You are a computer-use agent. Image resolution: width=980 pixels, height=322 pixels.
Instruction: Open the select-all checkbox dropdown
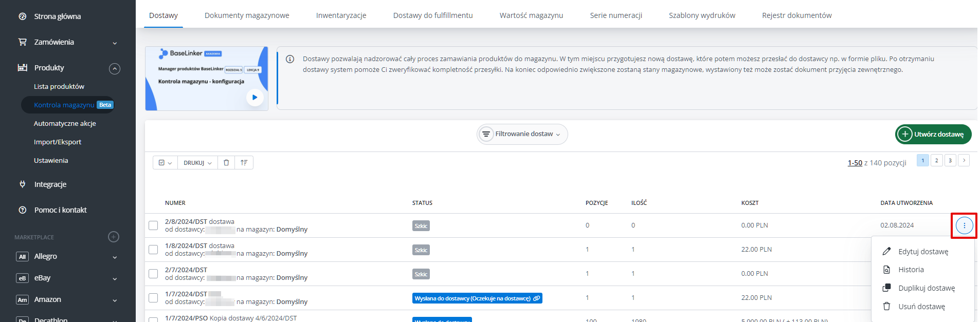pos(165,163)
